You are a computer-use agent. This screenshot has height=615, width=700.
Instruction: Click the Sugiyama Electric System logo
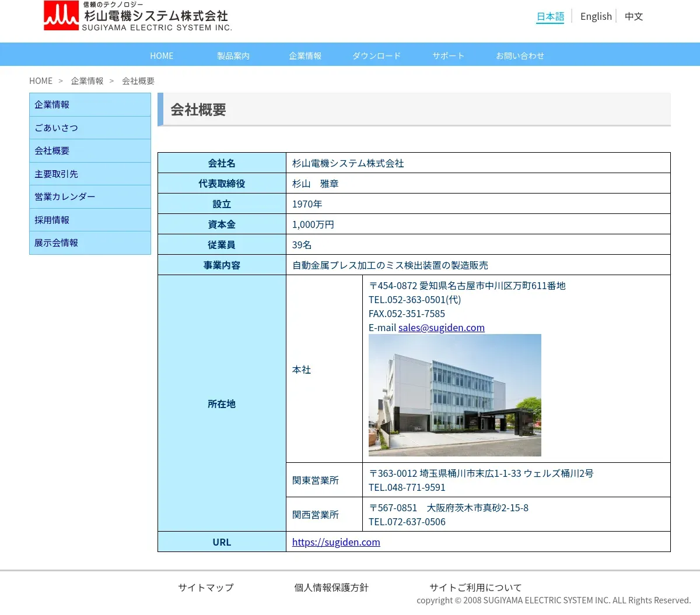click(x=138, y=16)
